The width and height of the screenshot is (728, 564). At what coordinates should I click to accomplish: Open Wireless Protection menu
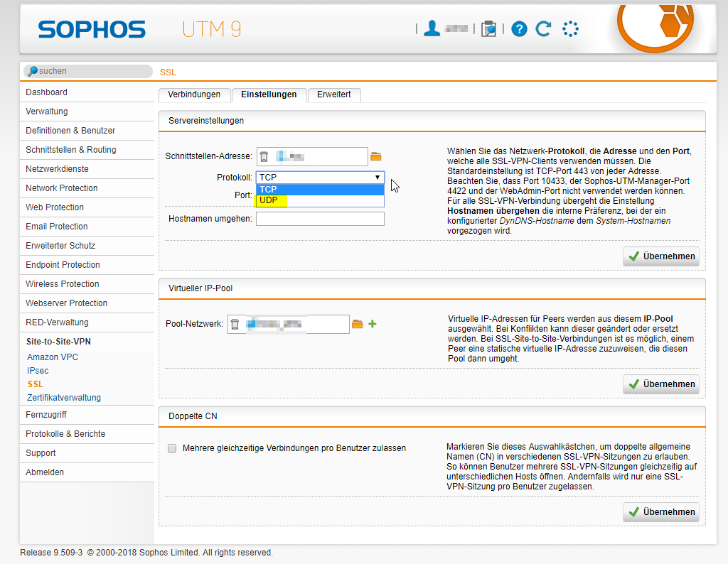[x=87, y=284]
